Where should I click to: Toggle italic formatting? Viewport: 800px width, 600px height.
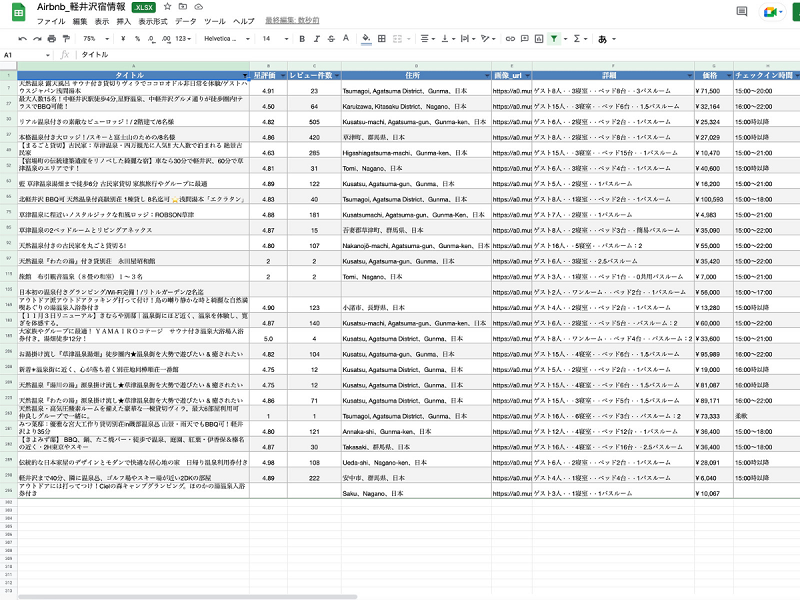click(x=316, y=39)
